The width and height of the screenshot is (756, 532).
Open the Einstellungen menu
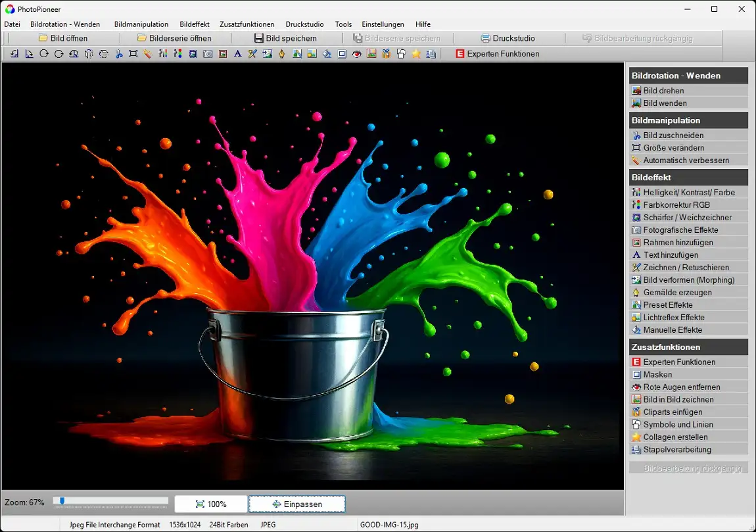383,24
